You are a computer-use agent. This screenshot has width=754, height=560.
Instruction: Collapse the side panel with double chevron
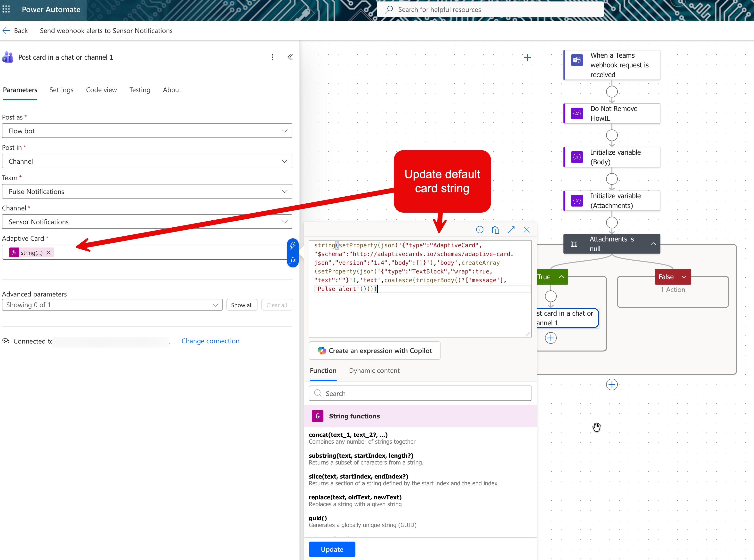point(290,57)
